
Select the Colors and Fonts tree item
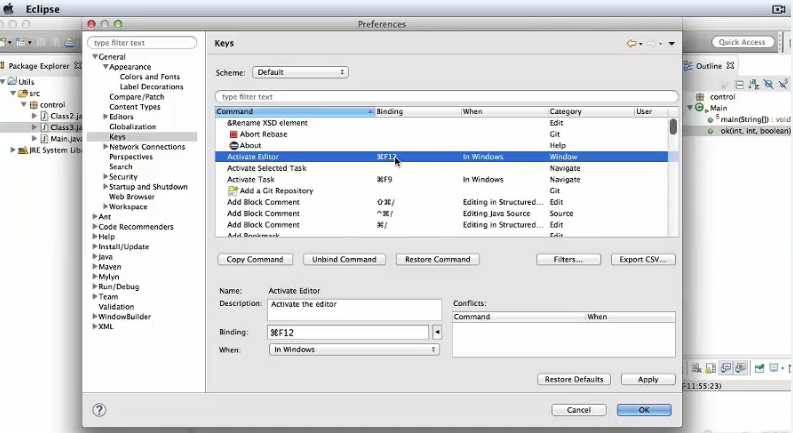click(x=150, y=77)
